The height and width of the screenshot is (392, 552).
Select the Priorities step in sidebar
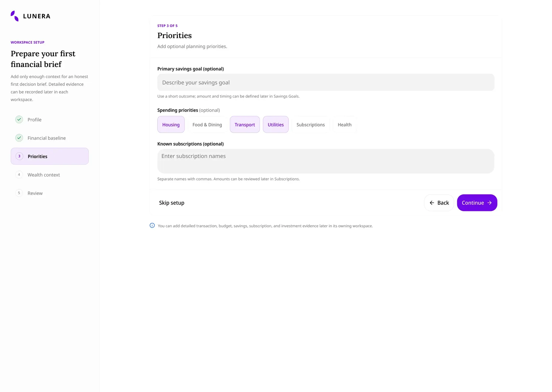coord(50,156)
